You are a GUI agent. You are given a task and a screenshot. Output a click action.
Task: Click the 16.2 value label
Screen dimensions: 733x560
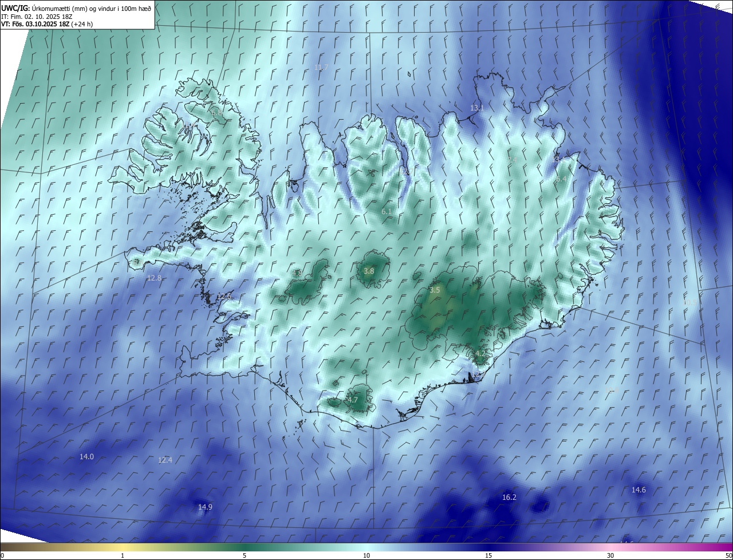tap(509, 497)
